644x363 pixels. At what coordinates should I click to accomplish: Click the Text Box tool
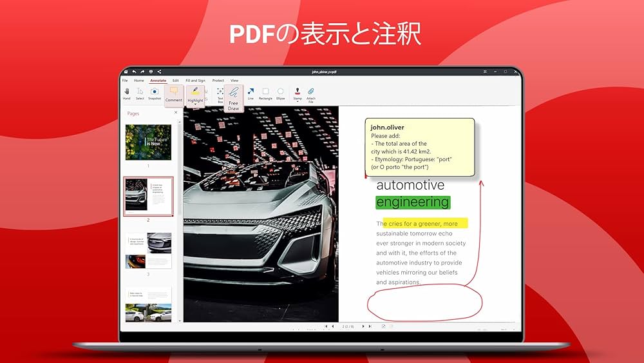(220, 94)
